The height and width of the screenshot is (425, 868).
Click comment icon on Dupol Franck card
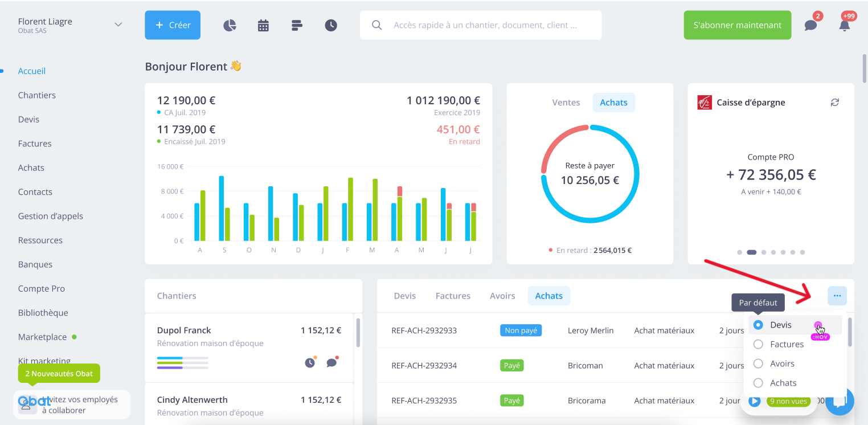tap(331, 362)
